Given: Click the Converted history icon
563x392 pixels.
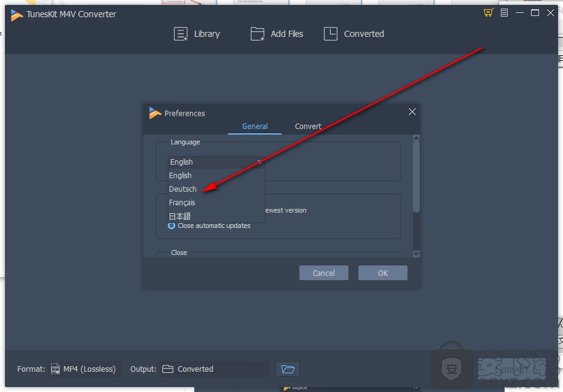Looking at the screenshot, I should tap(330, 34).
